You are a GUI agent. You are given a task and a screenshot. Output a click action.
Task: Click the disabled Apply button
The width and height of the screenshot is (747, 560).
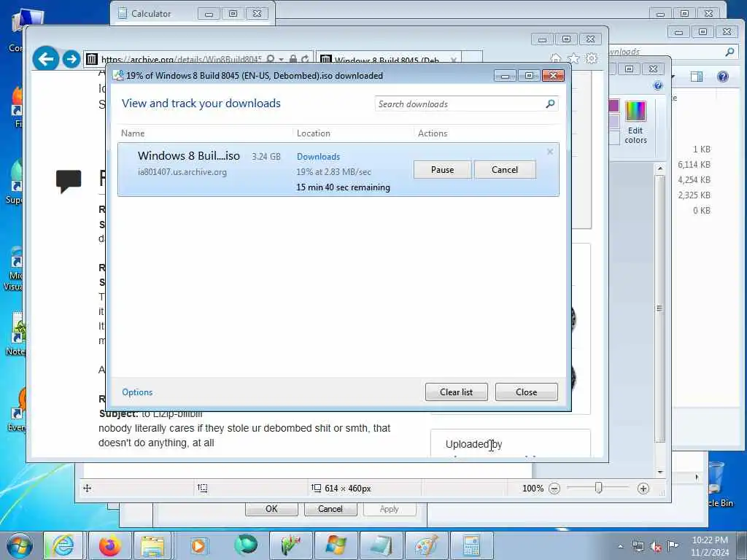[x=390, y=508]
